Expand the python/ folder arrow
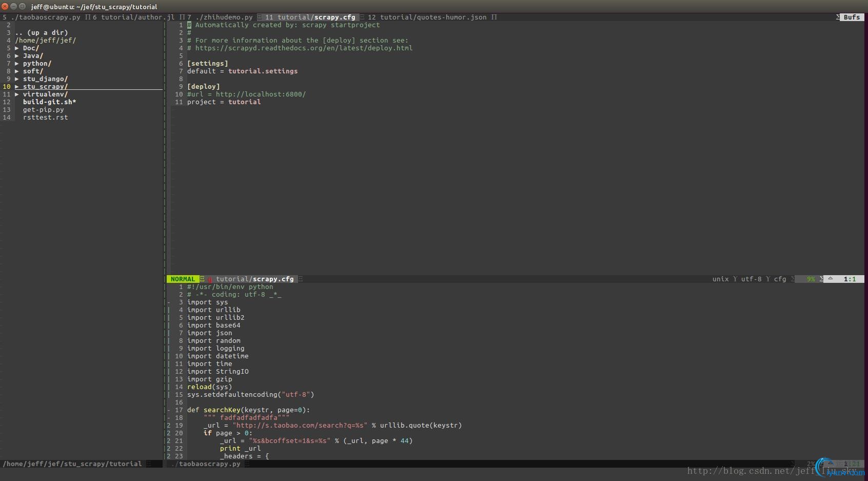Image resolution: width=868 pixels, height=481 pixels. click(17, 64)
